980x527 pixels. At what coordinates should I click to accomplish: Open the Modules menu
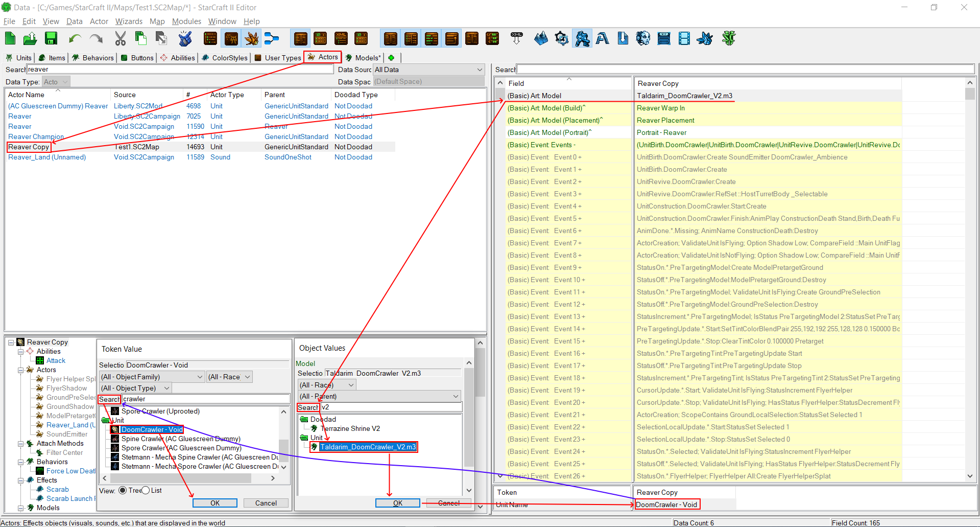[x=186, y=21]
